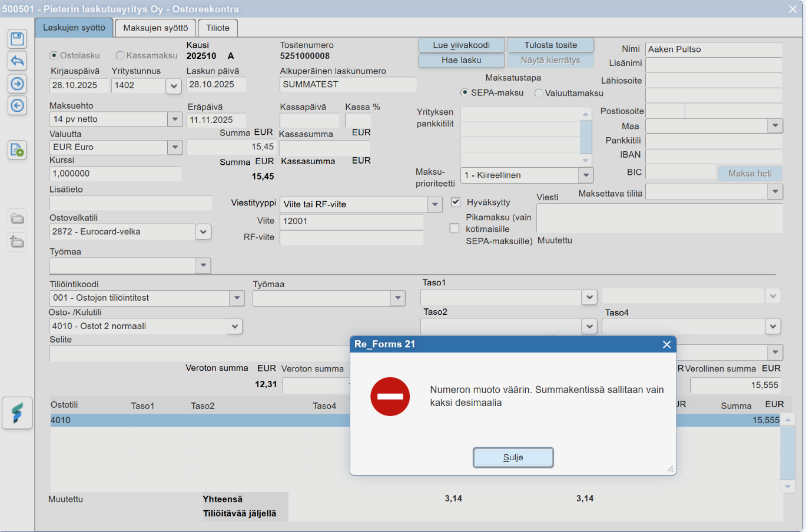Open the Maksettava tililtä dropdown
806x532 pixels.
pos(775,192)
